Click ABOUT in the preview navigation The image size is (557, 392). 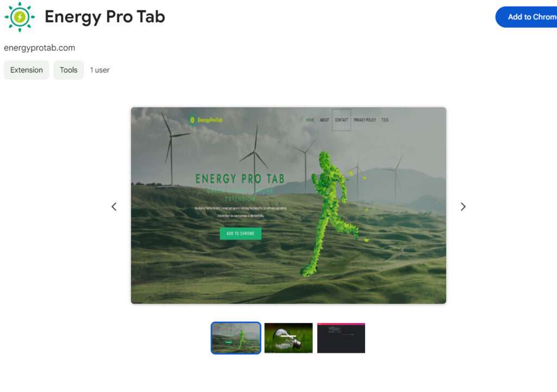point(324,120)
